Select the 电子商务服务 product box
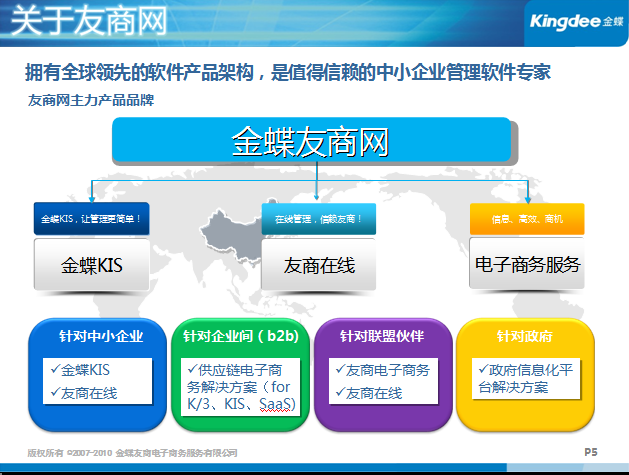 tap(527, 264)
